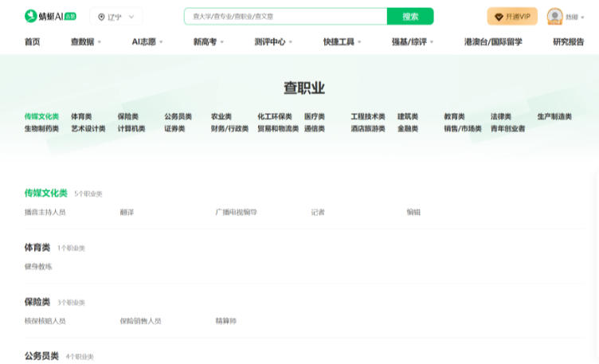
Task: Open the 核保核赔人员 career link
Action: tap(45, 321)
